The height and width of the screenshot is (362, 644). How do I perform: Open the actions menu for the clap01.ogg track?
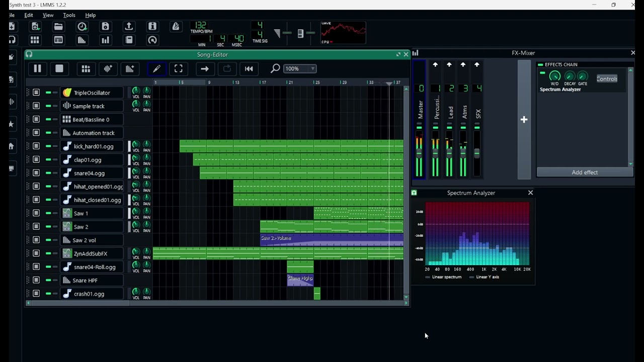coord(36,160)
